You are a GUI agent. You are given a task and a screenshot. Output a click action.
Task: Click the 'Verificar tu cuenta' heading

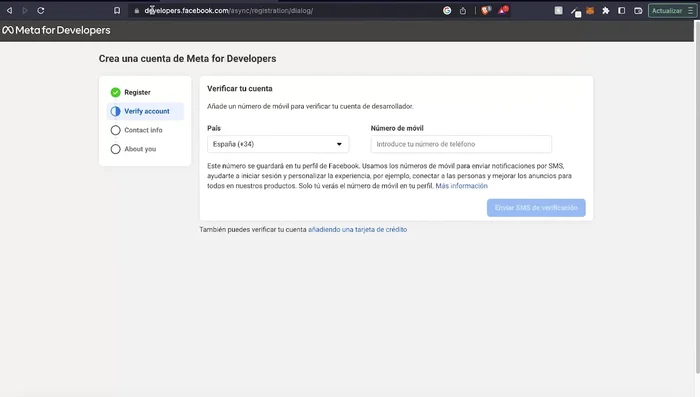(240, 88)
